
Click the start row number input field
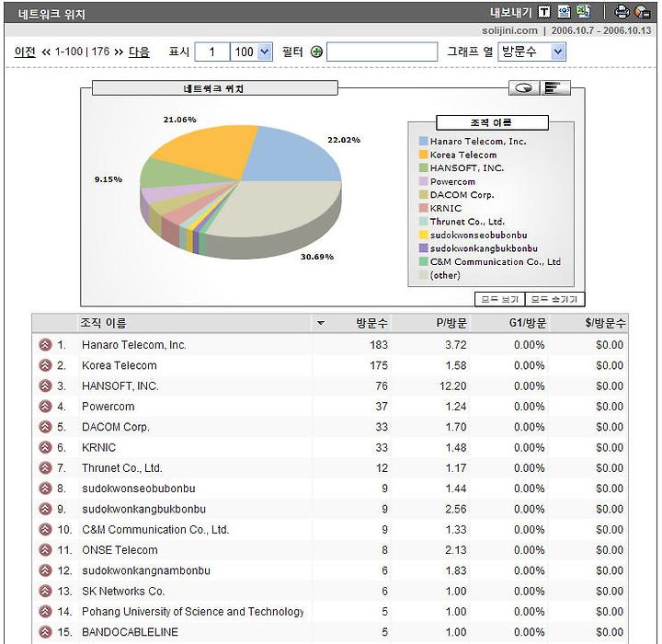tap(212, 52)
